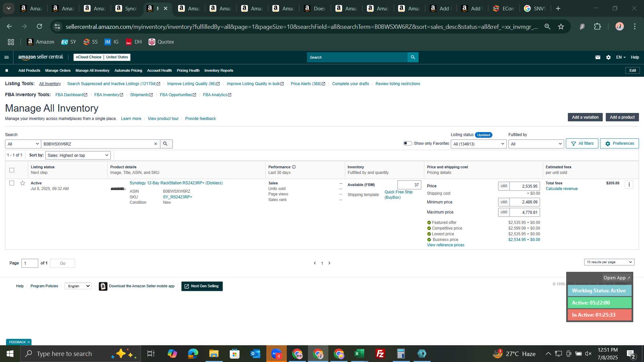644x362 pixels.
Task: Clear the inventory search term with X
Action: tap(156, 144)
